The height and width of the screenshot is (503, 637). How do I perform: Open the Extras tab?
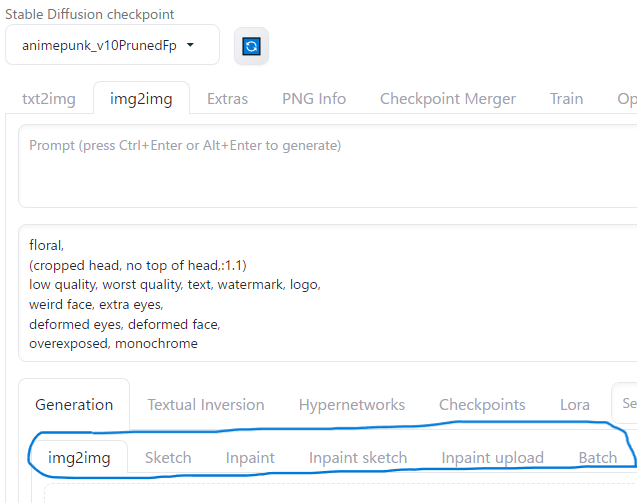[x=228, y=99]
